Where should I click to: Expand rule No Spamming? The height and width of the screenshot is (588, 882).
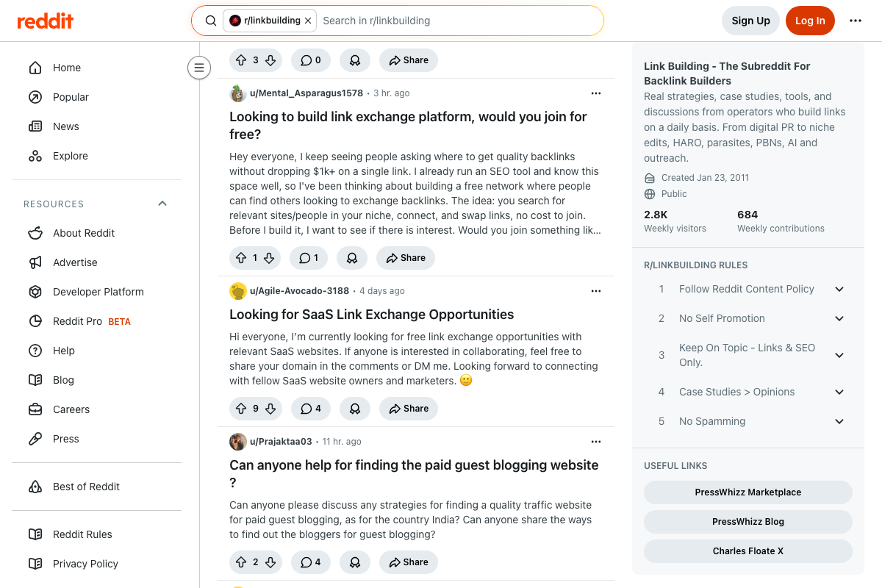coord(748,421)
